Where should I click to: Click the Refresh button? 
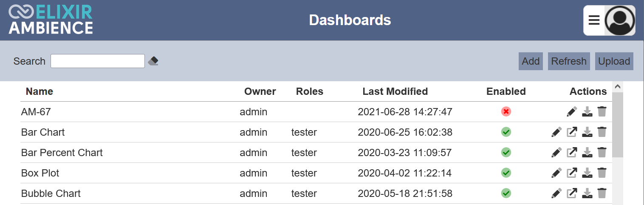pyautogui.click(x=569, y=61)
